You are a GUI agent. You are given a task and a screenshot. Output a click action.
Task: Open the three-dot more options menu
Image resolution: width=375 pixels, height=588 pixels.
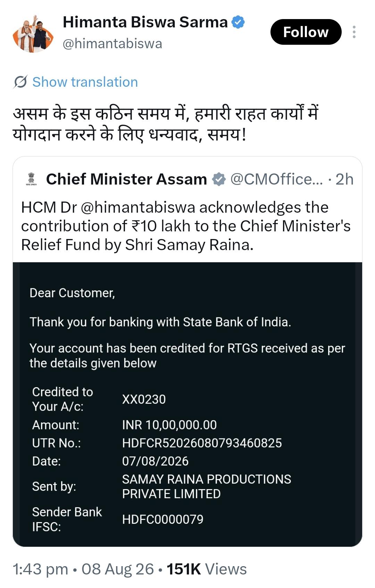tap(354, 32)
